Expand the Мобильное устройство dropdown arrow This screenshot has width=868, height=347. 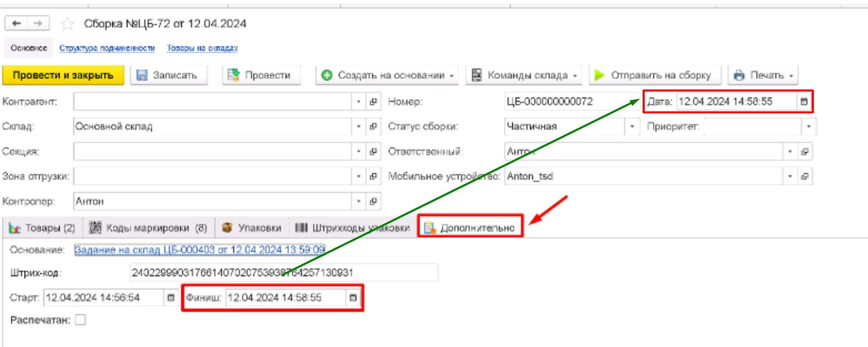[790, 176]
